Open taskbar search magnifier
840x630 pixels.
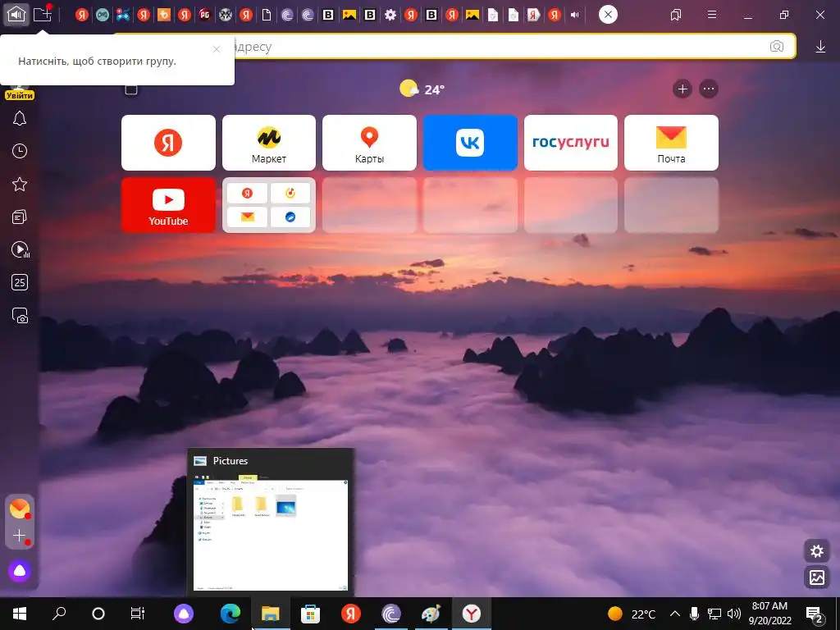click(x=59, y=614)
